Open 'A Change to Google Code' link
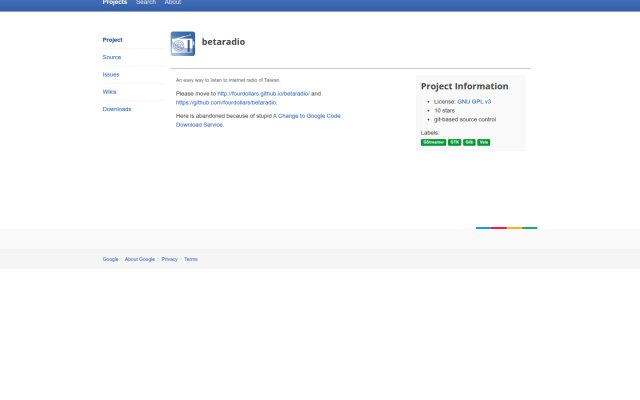Screen dimensions: 640x400 pyautogui.click(x=307, y=116)
